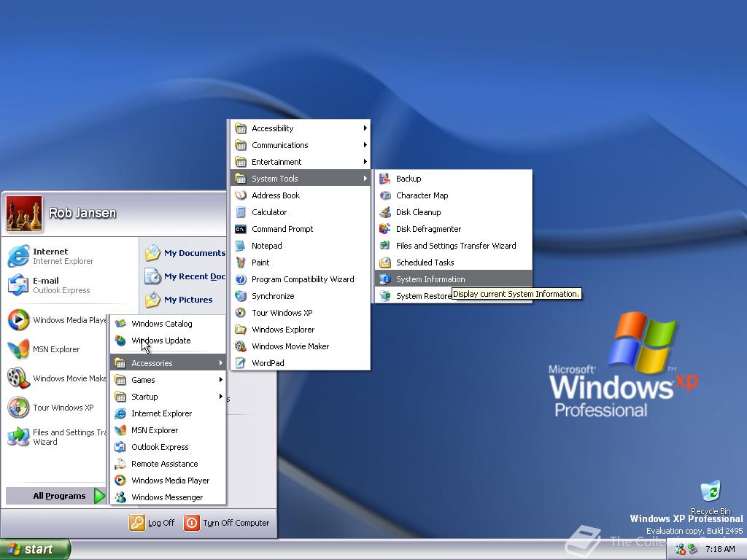Click system tray clock 7:18 AM
Image resolution: width=747 pixels, height=560 pixels.
tap(720, 549)
